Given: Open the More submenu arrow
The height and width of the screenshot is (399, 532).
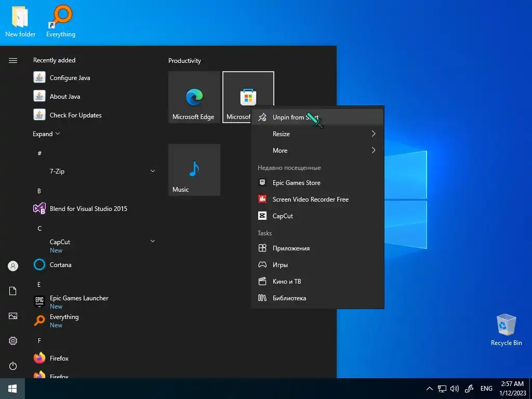Looking at the screenshot, I should pos(374,150).
